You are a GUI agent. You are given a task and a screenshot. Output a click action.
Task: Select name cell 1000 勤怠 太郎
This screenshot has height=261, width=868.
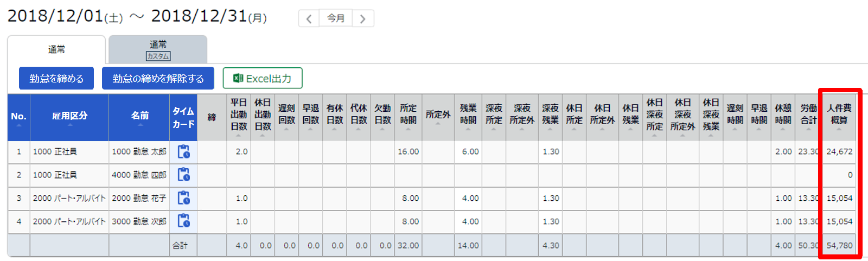click(139, 151)
